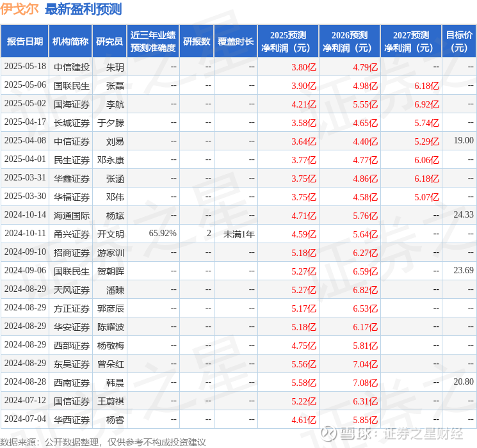477x448 pixels.
Task: Select institution cell 招商证券
Action: click(x=72, y=253)
